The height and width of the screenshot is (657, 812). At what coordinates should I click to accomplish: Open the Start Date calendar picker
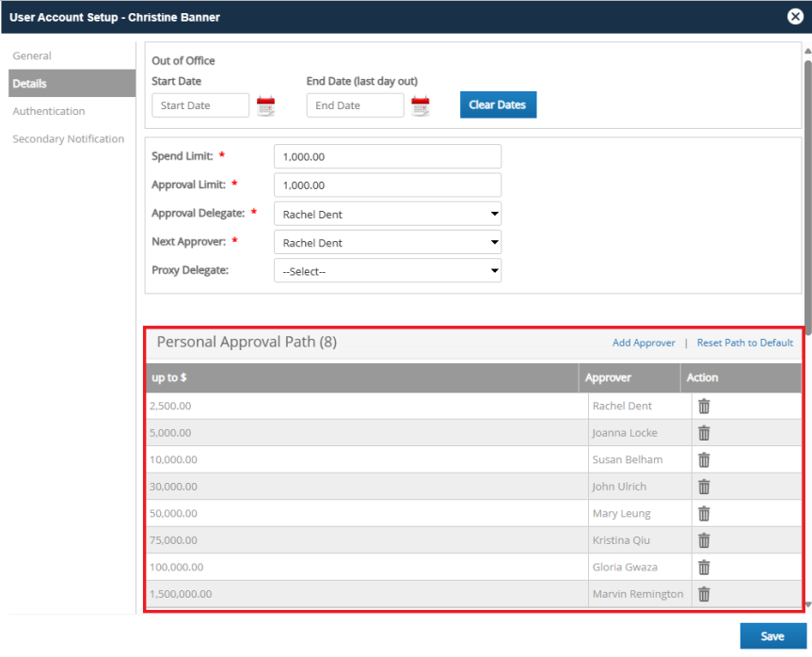click(x=265, y=105)
